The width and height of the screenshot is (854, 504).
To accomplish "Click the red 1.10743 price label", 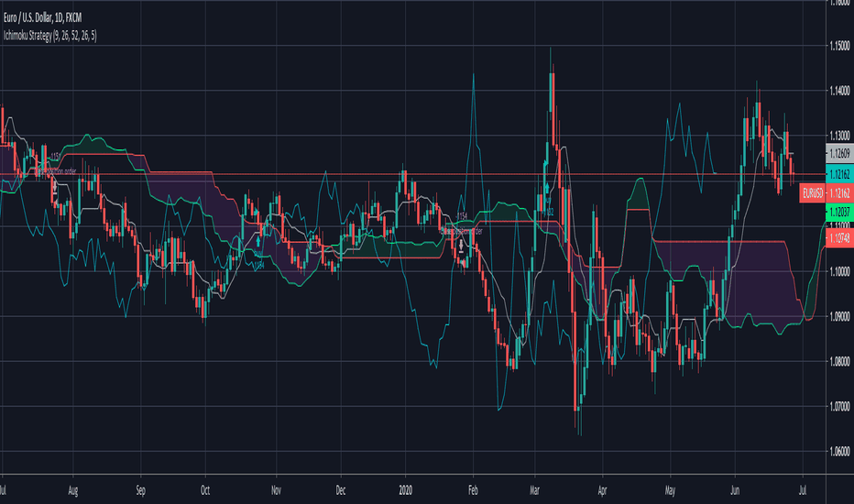I will [840, 237].
